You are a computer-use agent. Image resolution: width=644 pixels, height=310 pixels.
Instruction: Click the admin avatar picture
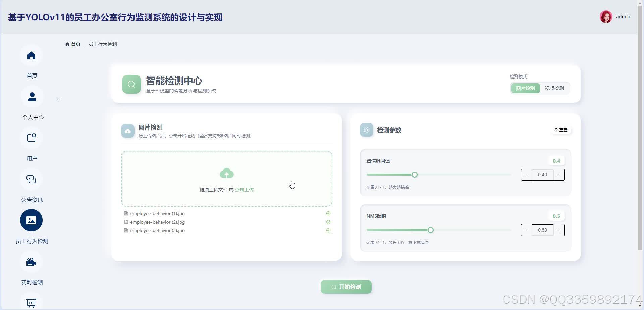[x=606, y=17]
